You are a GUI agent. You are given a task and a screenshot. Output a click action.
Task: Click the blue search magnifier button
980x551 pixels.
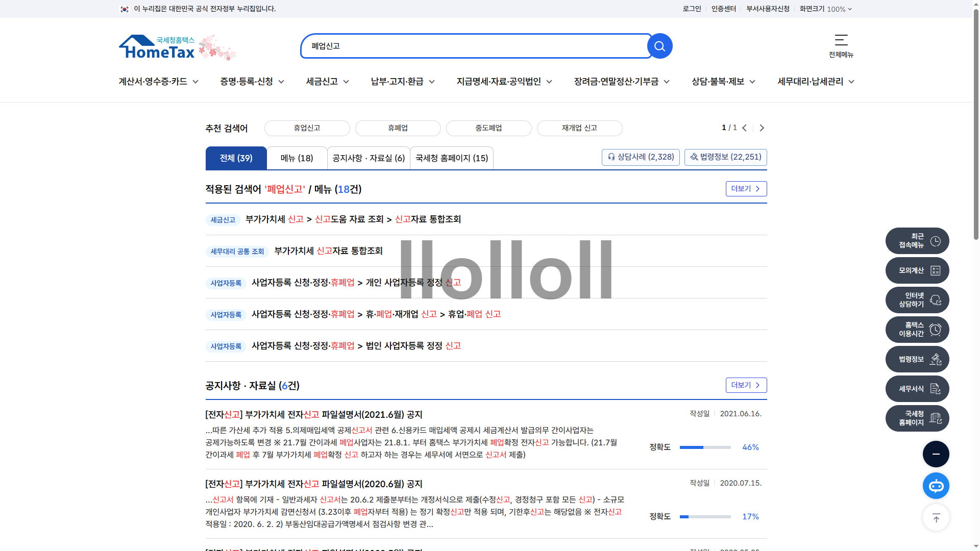(659, 46)
